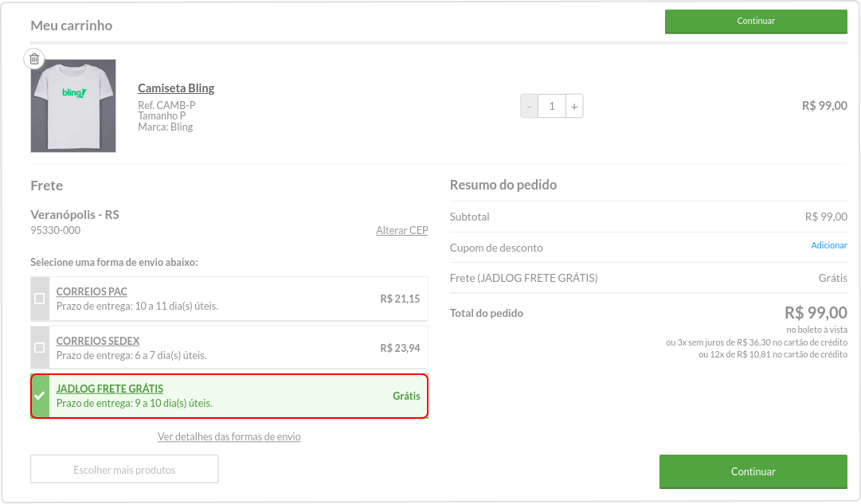Open CORREIOS PAC shipping details link
This screenshot has height=504, width=861.
(x=92, y=291)
